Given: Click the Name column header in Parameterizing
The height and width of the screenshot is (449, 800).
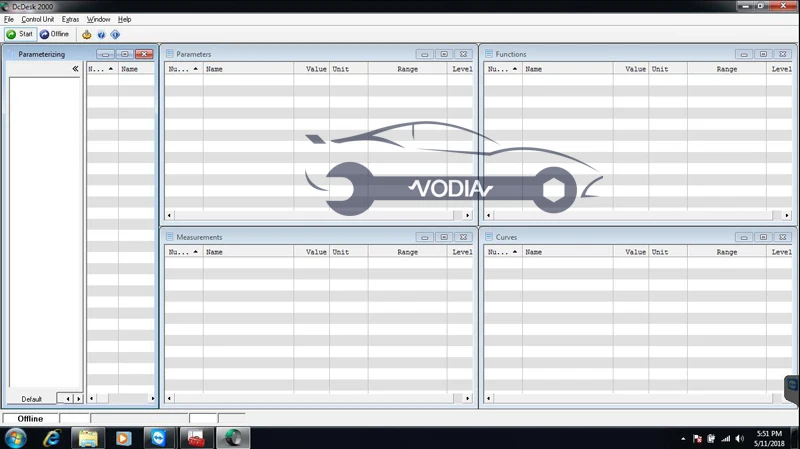Looking at the screenshot, I should tap(136, 69).
